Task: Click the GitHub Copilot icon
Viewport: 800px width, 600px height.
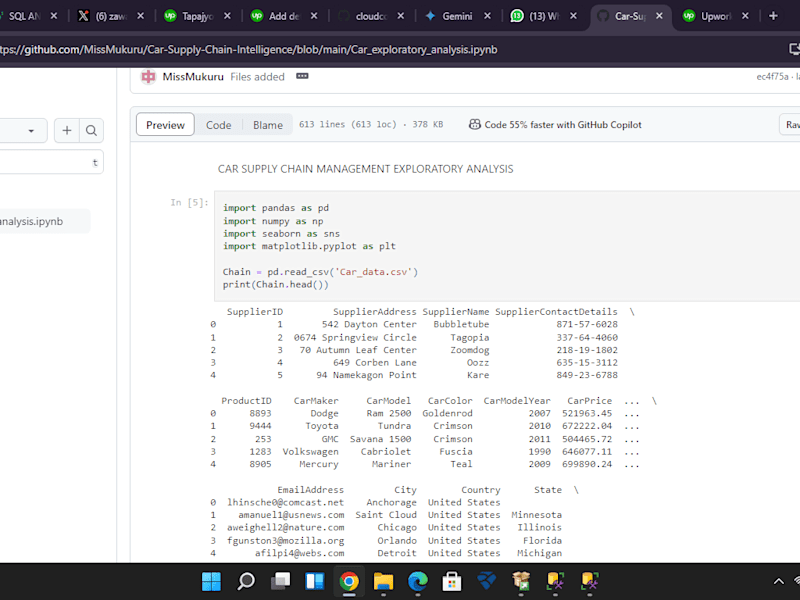Action: click(474, 124)
